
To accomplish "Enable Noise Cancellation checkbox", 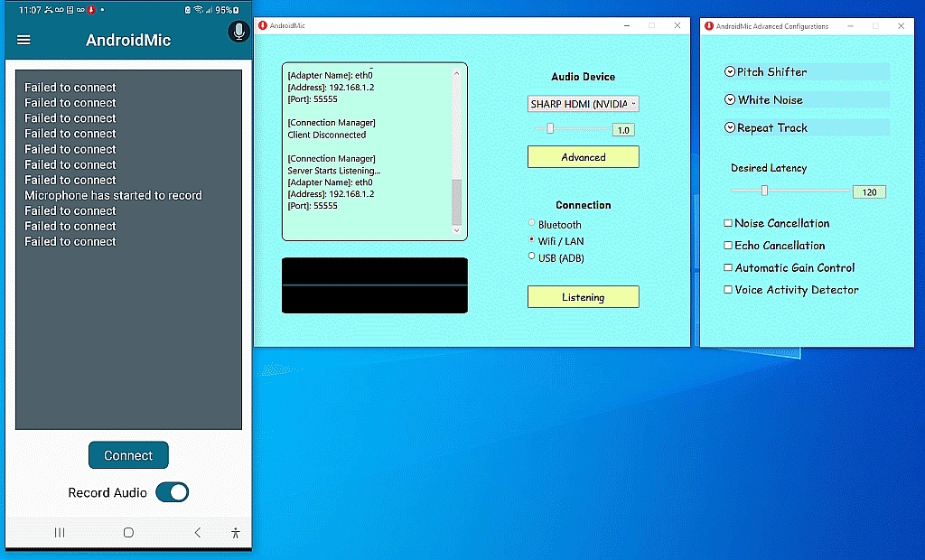I will 728,223.
